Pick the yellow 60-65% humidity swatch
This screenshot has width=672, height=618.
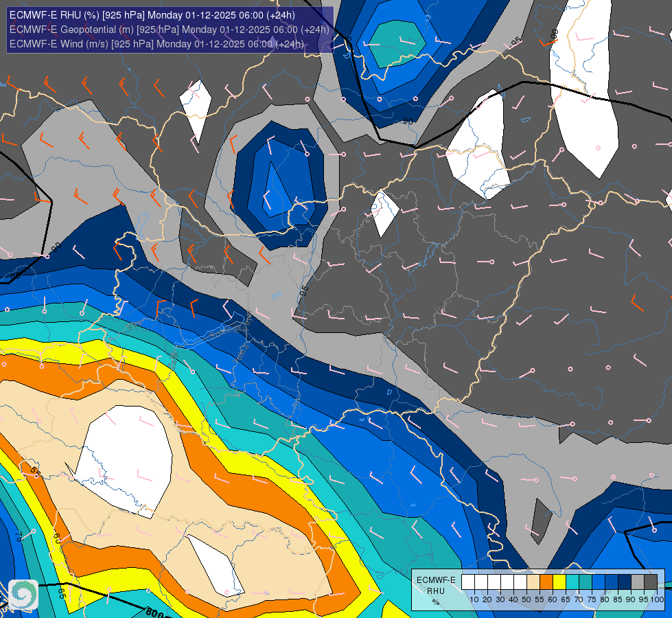pos(559,582)
